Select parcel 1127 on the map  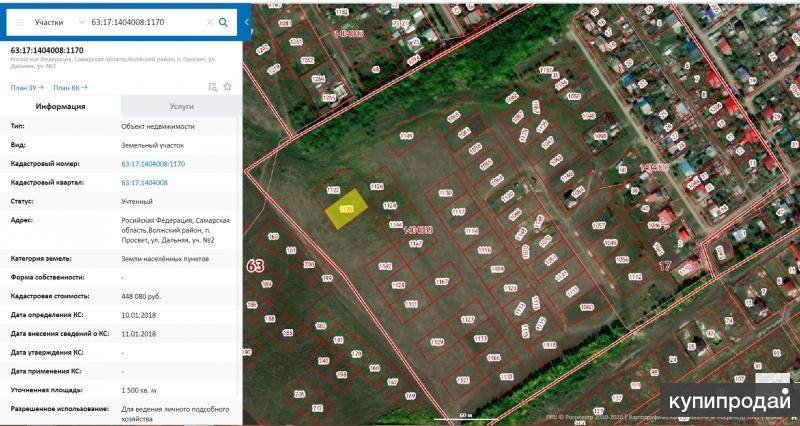click(467, 319)
